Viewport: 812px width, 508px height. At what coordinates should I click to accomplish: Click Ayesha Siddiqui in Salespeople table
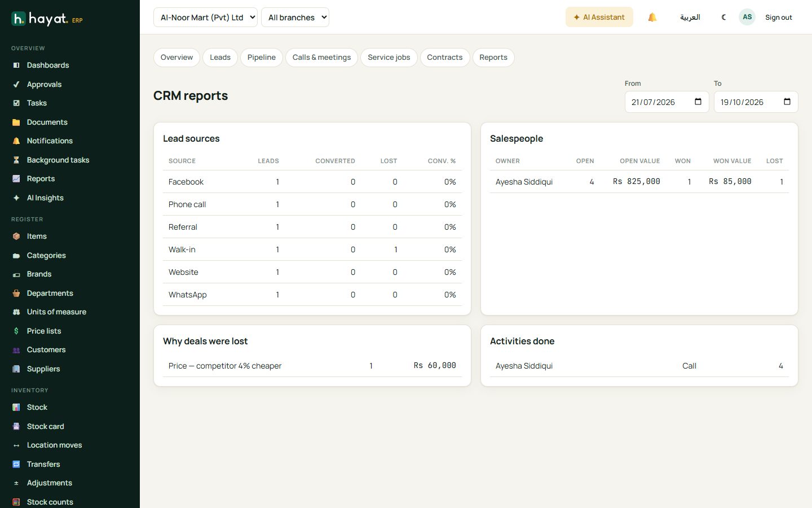pyautogui.click(x=524, y=182)
